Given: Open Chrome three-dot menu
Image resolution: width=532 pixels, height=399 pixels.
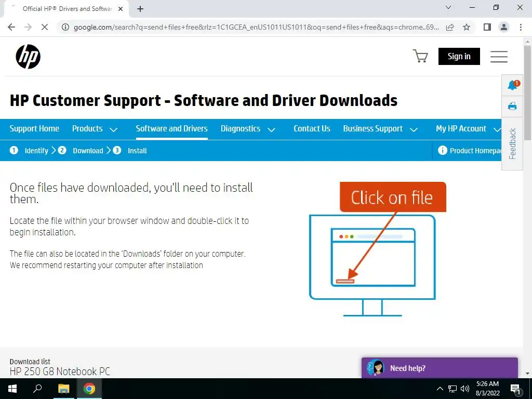Looking at the screenshot, I should point(521,27).
